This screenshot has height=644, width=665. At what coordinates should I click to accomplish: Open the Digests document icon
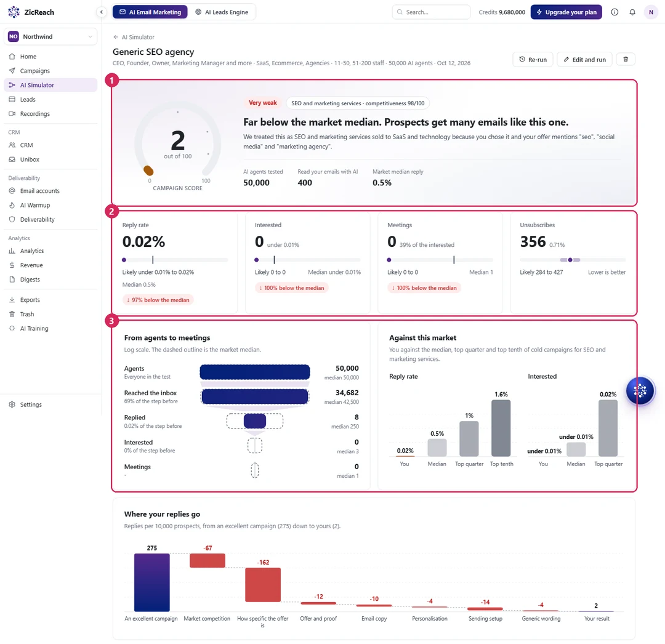(12, 280)
